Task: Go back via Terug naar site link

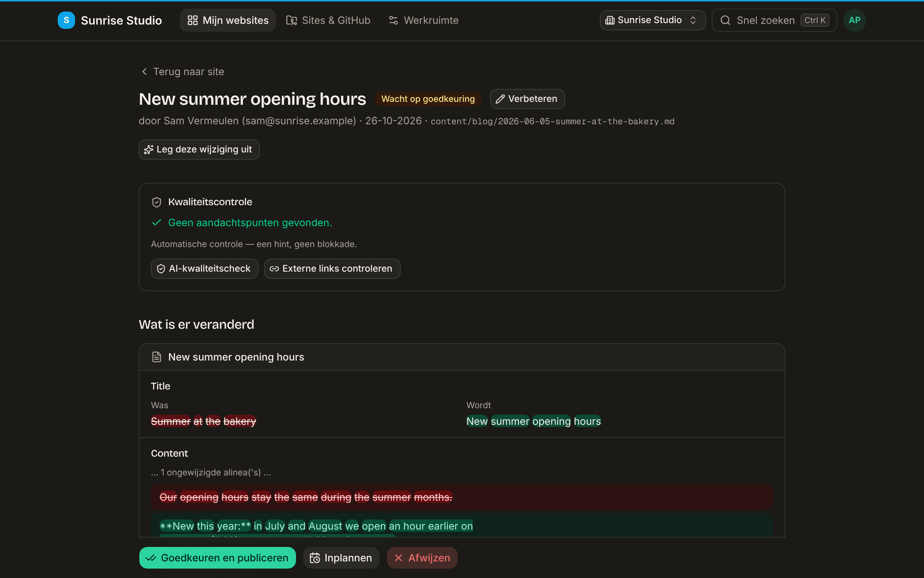Action: [x=183, y=72]
